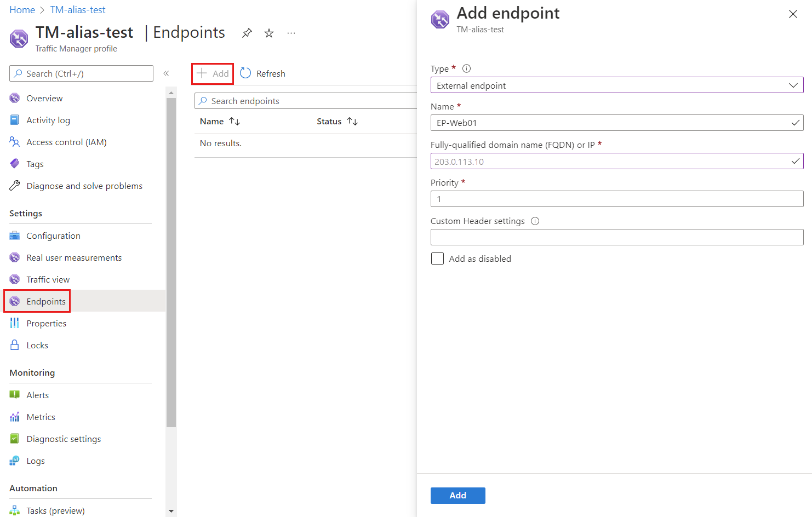Open the Configuration settings menu item
The height and width of the screenshot is (517, 812).
pos(53,235)
